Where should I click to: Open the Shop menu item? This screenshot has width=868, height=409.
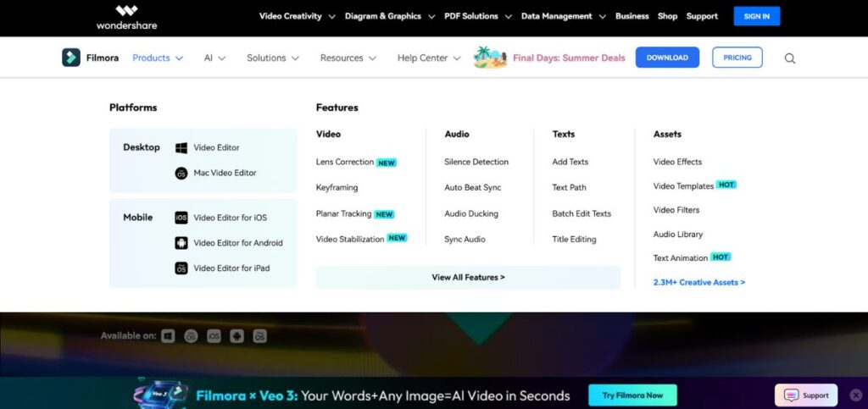point(667,16)
